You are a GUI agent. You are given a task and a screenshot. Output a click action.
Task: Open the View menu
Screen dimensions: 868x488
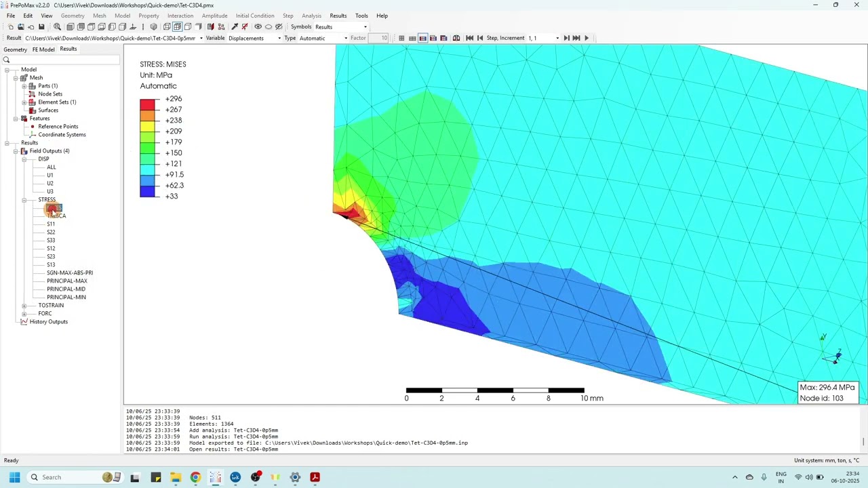(47, 16)
